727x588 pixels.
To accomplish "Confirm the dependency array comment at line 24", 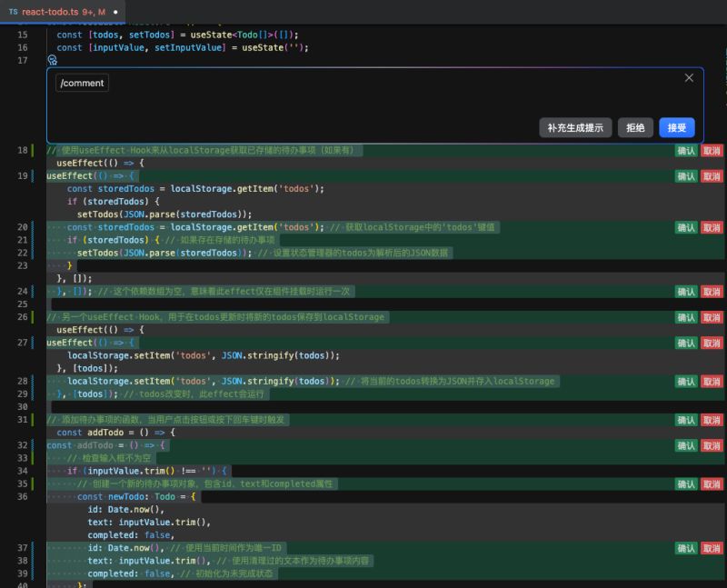I will (686, 292).
